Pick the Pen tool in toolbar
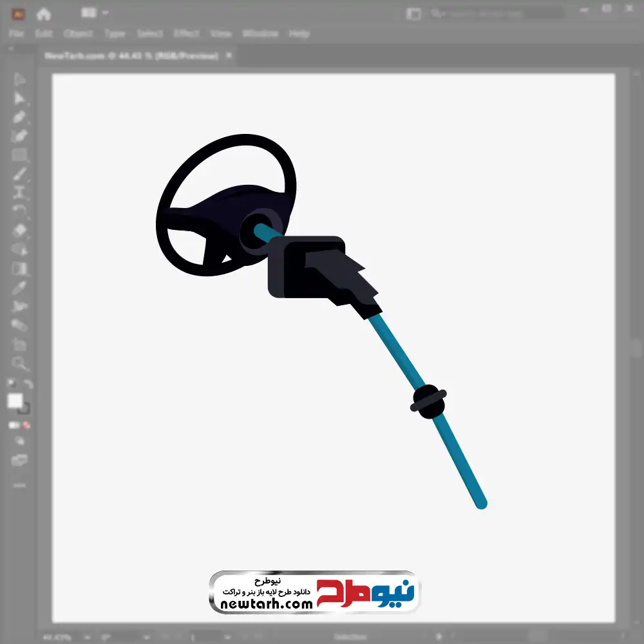This screenshot has width=644, height=644. pyautogui.click(x=19, y=117)
